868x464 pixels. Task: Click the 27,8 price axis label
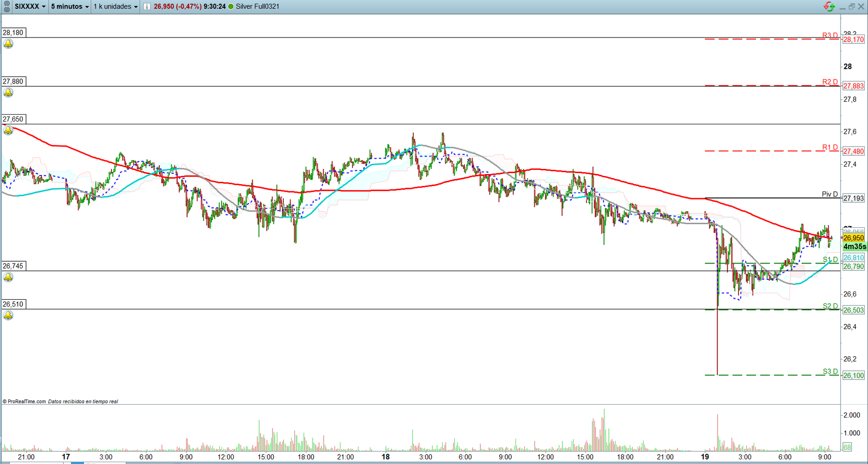[850, 99]
